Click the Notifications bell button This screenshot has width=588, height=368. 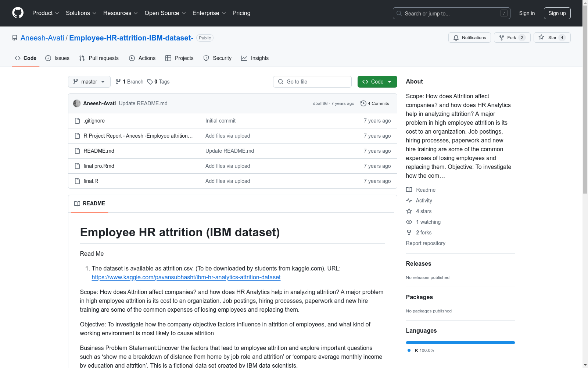469,38
